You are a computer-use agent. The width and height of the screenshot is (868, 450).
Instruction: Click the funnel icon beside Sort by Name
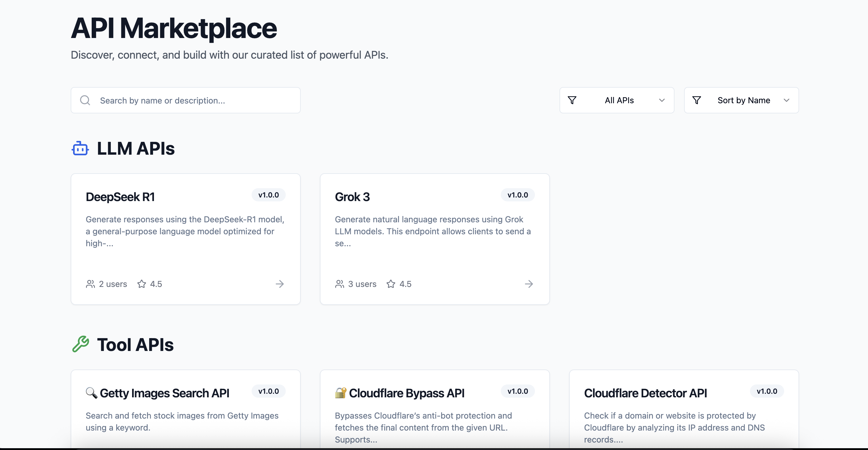tap(696, 100)
